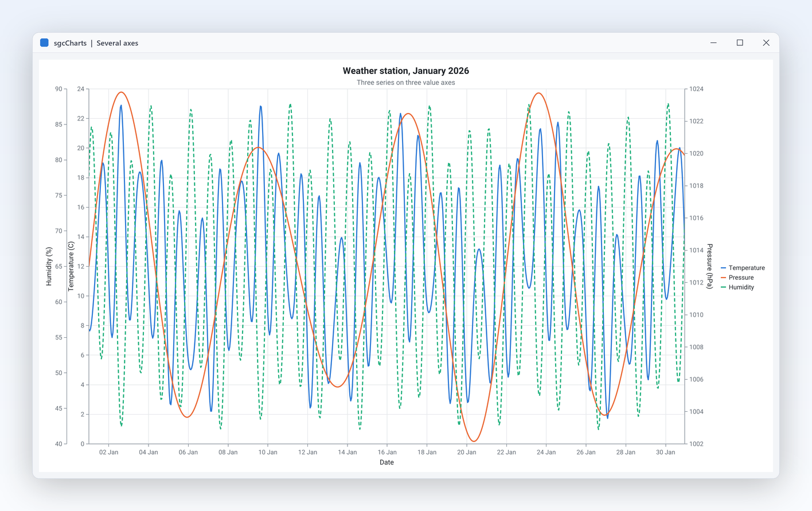Click the subtitle 'Three series on three value axes'
The image size is (812, 511).
coord(406,83)
